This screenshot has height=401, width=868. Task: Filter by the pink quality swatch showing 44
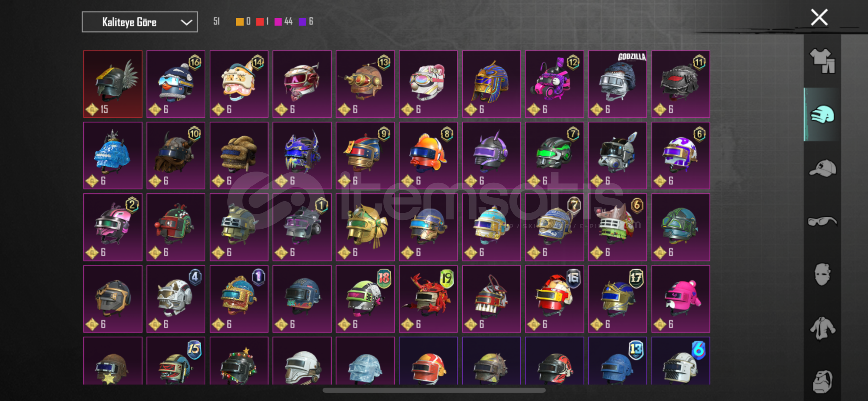(278, 22)
